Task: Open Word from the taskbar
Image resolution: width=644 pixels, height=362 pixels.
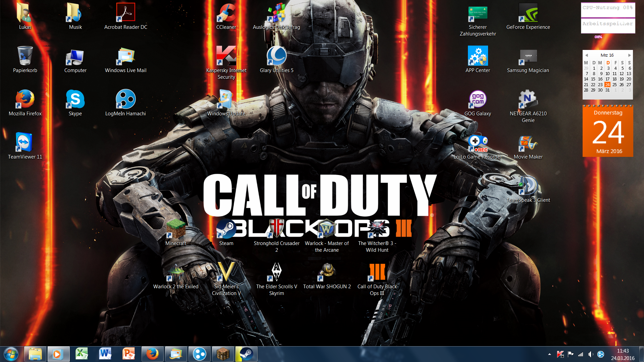Action: tap(105, 354)
